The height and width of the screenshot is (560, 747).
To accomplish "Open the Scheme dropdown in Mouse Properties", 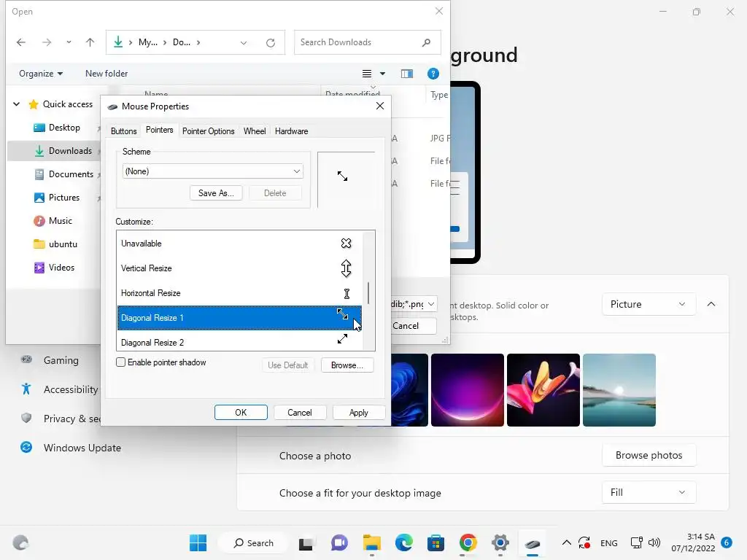I will 212,171.
